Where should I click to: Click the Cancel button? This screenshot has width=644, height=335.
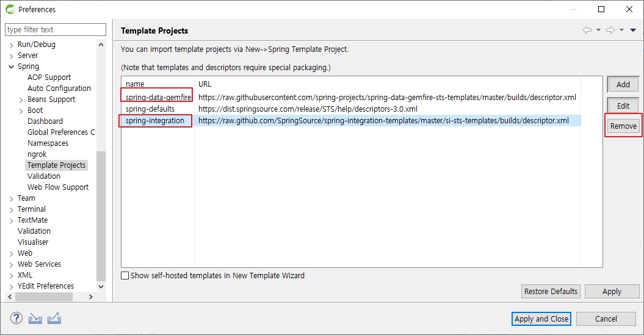(x=606, y=319)
